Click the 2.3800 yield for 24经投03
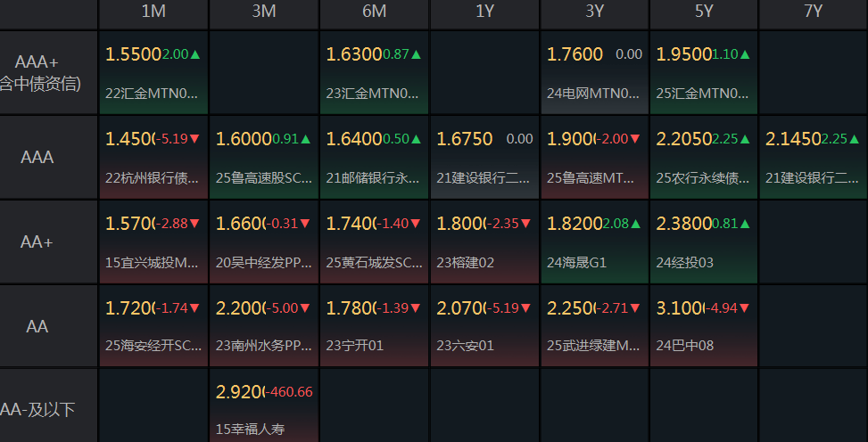This screenshot has height=442, width=868. 683,224
